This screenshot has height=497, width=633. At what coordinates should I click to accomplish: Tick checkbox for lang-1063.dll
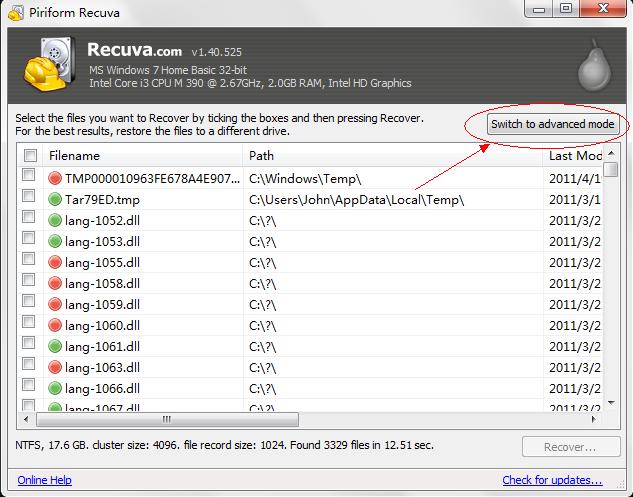[x=28, y=364]
